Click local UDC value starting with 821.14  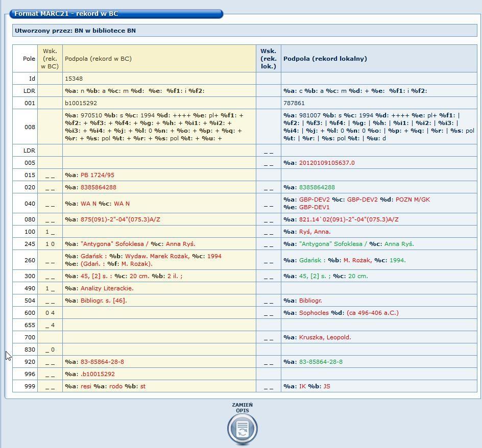349,220
